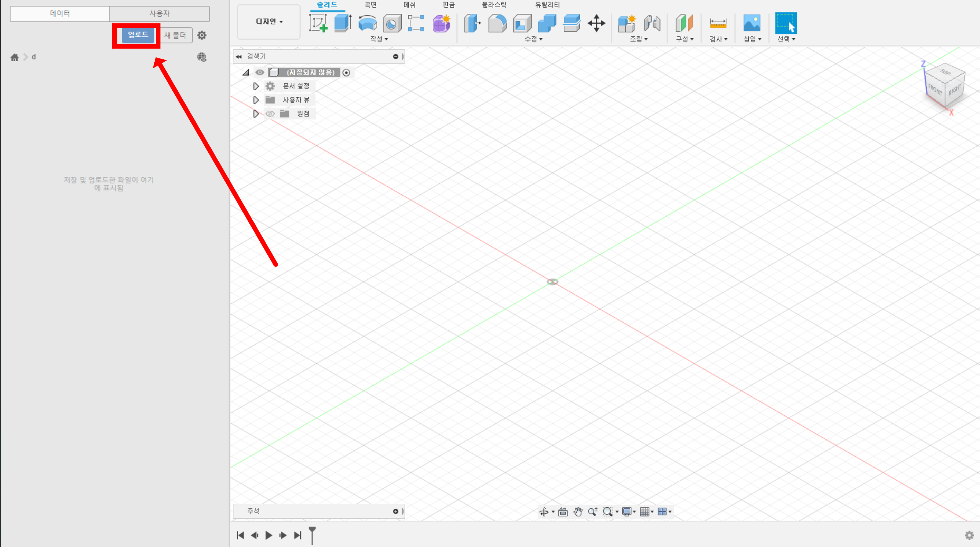Select the Extrude tool icon
The image size is (980, 547).
[343, 23]
